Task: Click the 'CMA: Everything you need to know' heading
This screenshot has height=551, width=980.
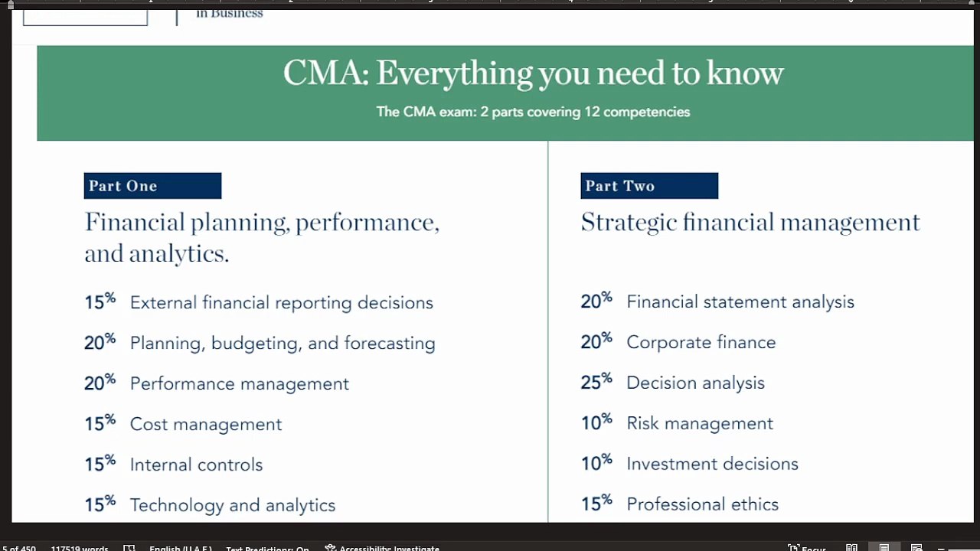Action: 533,73
